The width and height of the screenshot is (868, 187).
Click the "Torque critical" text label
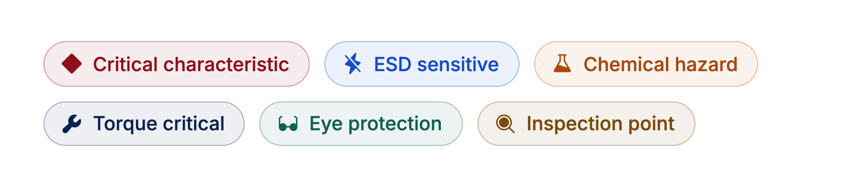click(x=159, y=123)
